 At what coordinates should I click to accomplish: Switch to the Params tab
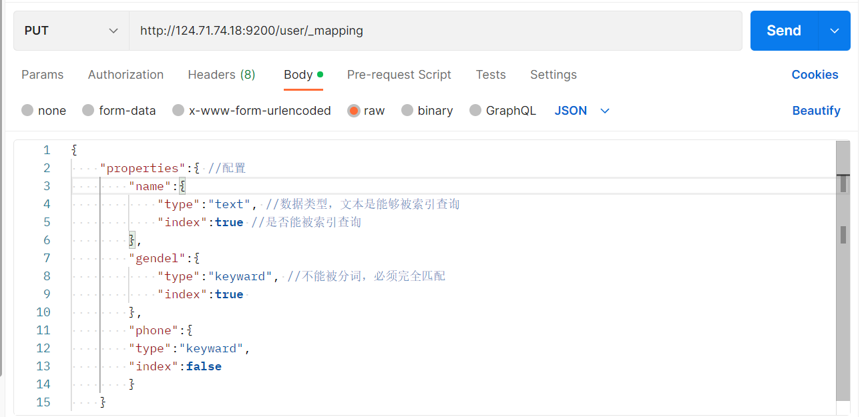(x=42, y=74)
